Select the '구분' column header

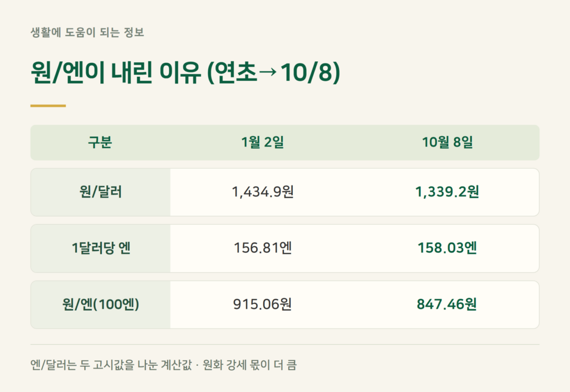pos(100,142)
